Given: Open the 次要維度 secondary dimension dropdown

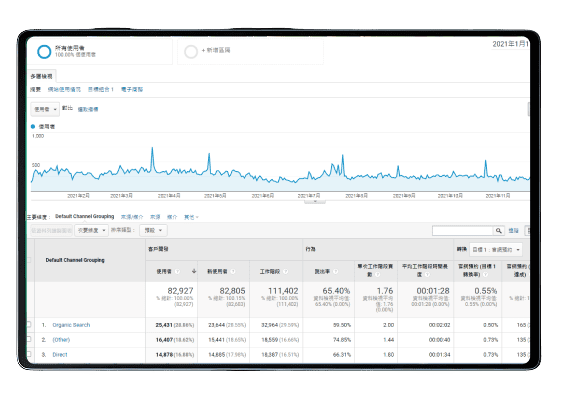Looking at the screenshot, I should (92, 230).
